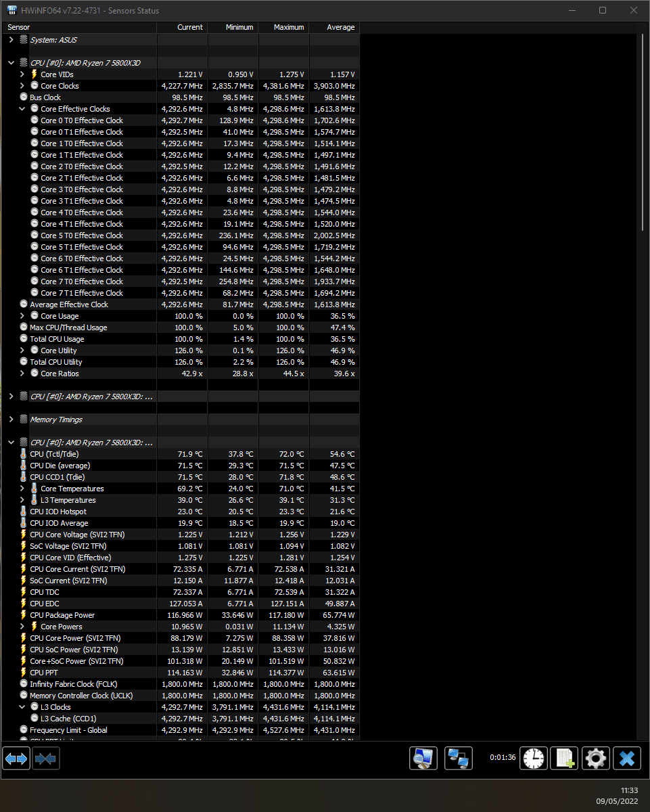Select the Max CPU/Thread Usage row
The image size is (650, 812).
(x=181, y=328)
